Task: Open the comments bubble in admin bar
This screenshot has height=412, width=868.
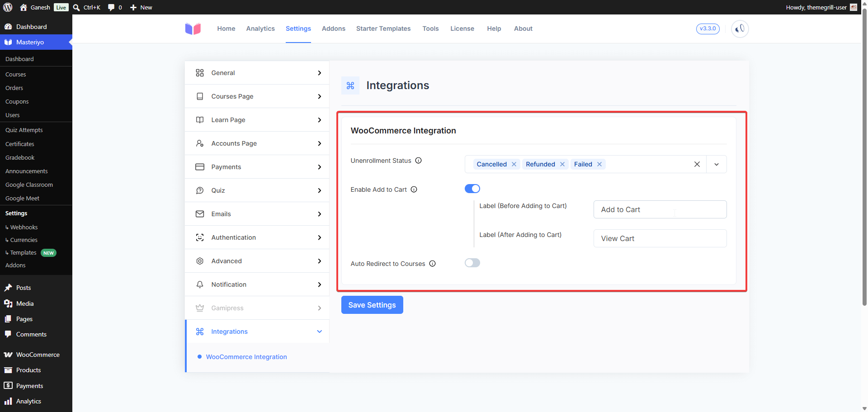Action: coord(111,7)
